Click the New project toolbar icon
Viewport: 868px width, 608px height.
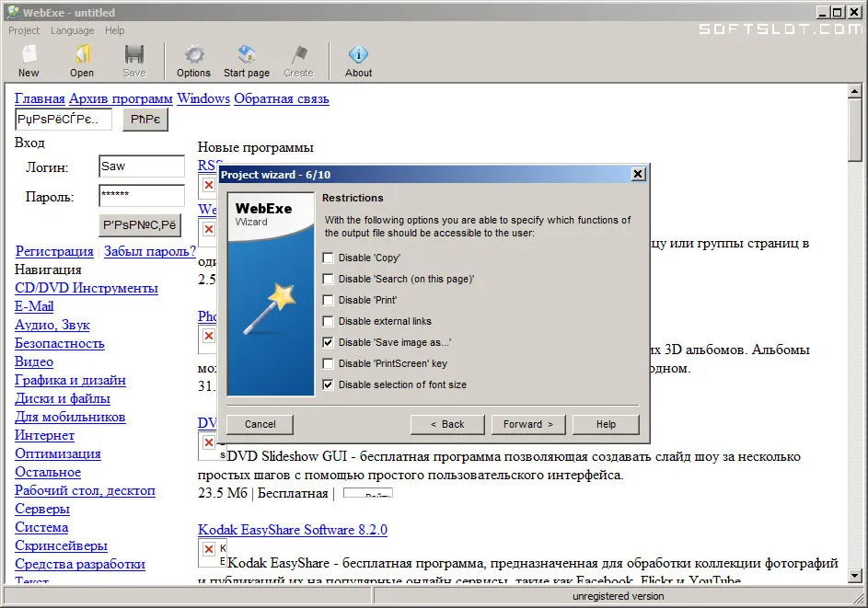coord(29,54)
